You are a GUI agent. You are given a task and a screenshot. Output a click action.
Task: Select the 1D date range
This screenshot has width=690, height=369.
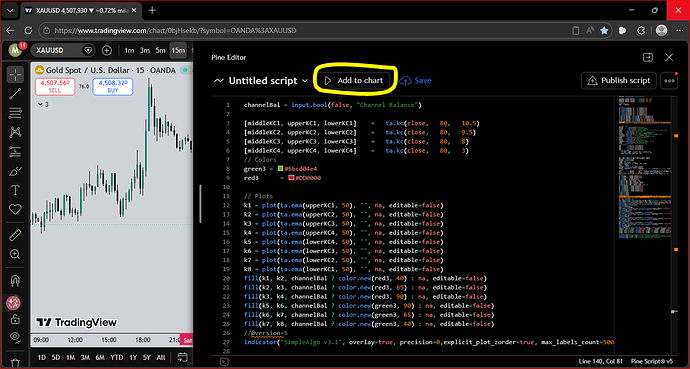41,358
